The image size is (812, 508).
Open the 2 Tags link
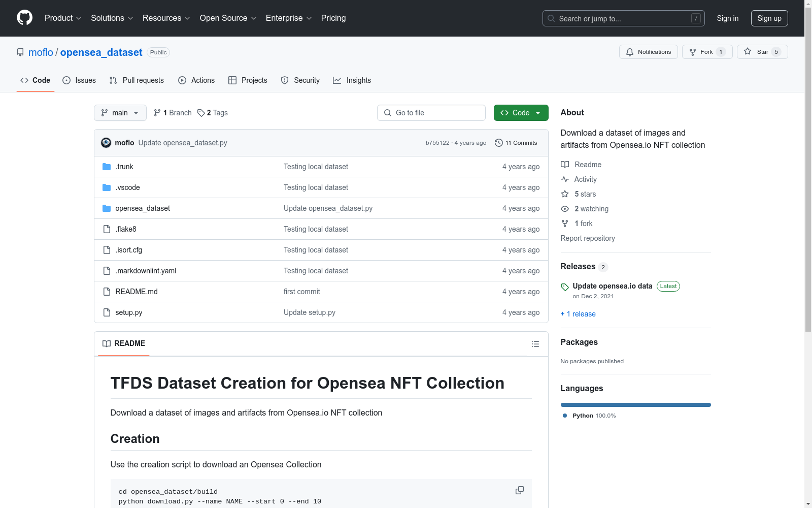[213, 113]
